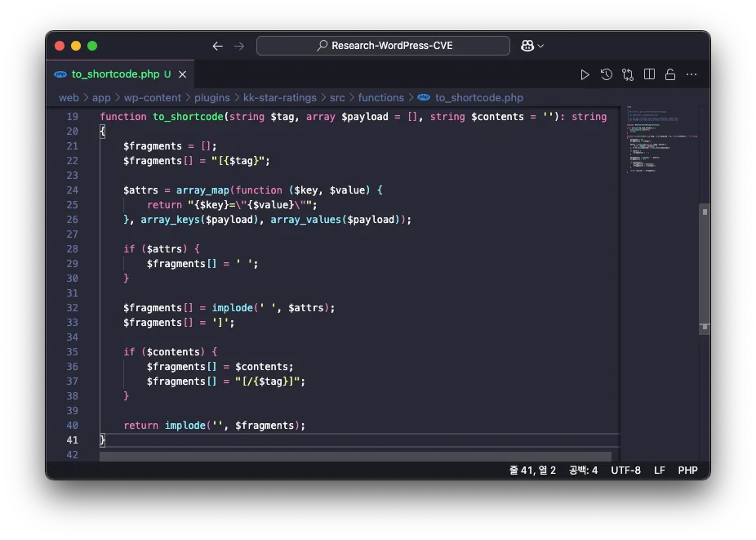Close the to_shortcode.php tab
Image resolution: width=756 pixels, height=540 pixels.
[183, 74]
